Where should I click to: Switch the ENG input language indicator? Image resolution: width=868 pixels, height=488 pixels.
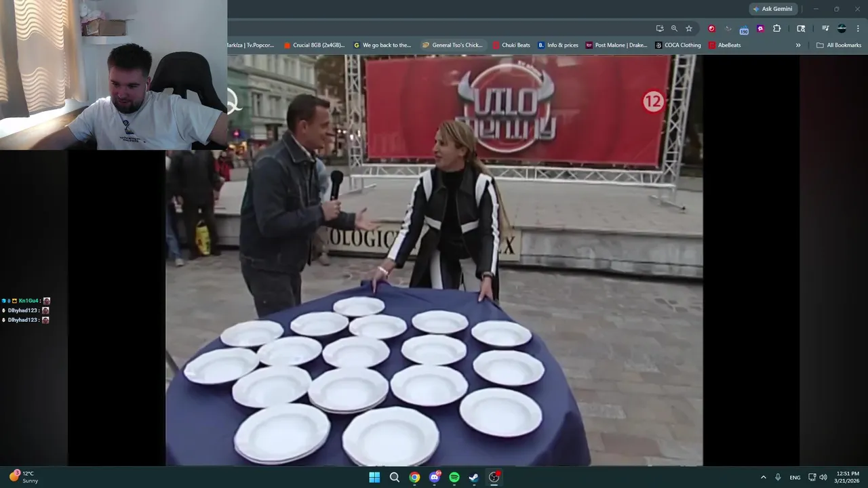pos(795,477)
